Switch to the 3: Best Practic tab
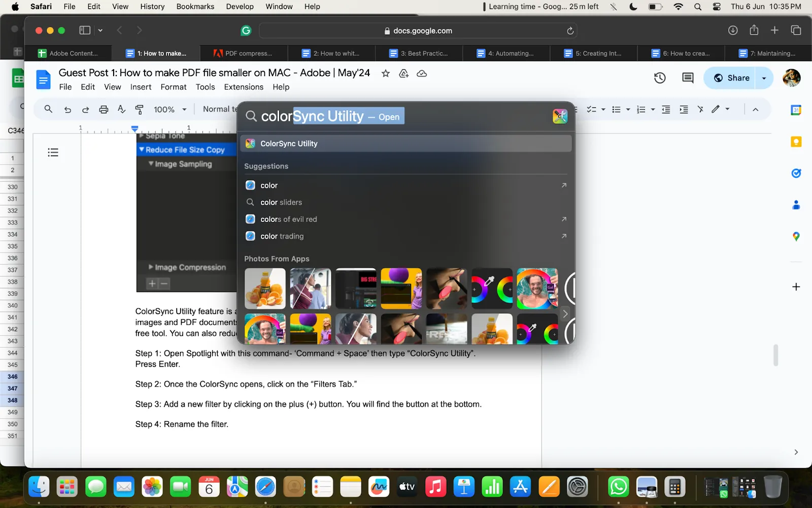Screen dimensions: 812x508 [419, 53]
